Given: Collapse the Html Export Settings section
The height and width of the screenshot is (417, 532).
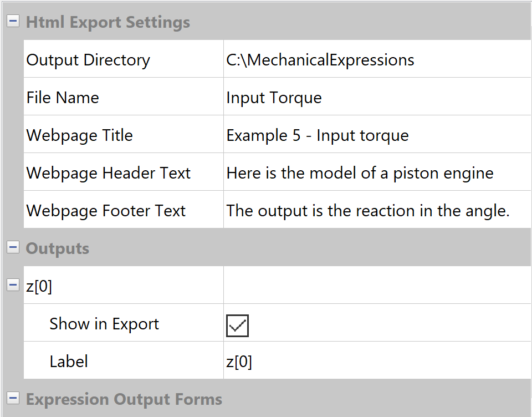Looking at the screenshot, I should (x=13, y=22).
